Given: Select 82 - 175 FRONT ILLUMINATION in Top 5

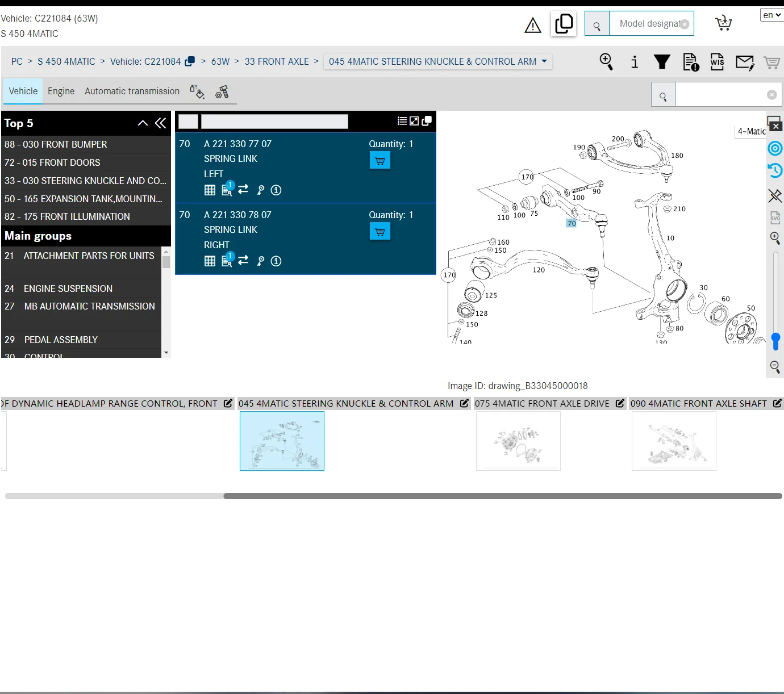Looking at the screenshot, I should [x=86, y=216].
